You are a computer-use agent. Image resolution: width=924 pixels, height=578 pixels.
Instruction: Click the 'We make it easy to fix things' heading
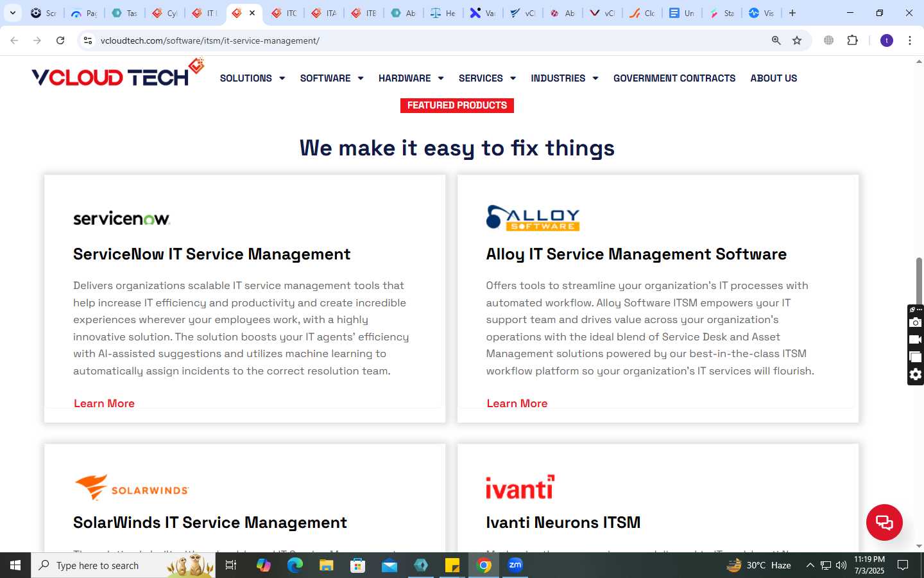pyautogui.click(x=457, y=148)
